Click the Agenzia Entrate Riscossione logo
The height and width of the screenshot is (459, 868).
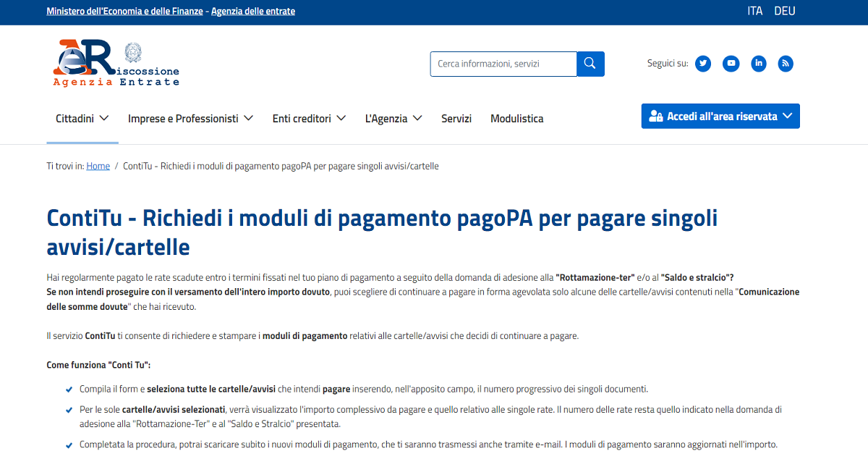116,63
